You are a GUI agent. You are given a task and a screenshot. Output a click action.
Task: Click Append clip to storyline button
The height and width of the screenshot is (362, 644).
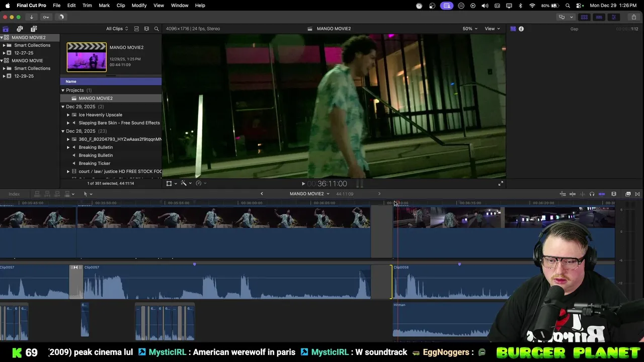[57, 194]
